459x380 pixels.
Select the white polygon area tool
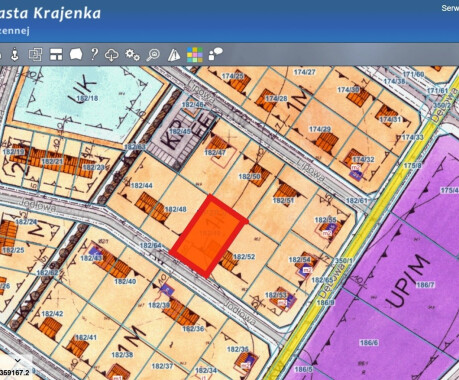tap(76, 54)
